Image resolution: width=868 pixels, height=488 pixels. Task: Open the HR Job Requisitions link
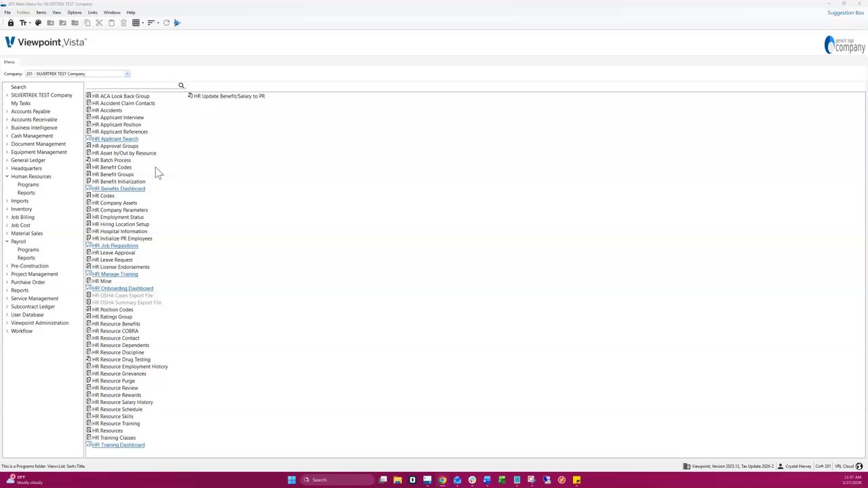pyautogui.click(x=115, y=245)
